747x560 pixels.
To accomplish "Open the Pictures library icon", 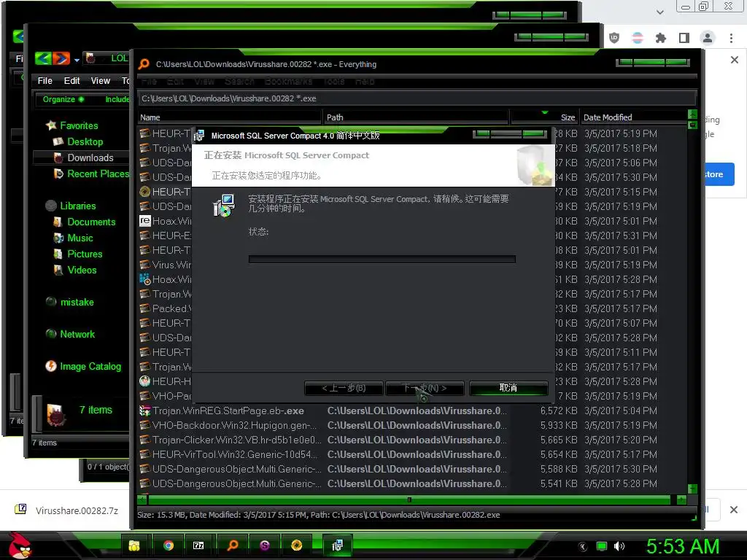I will (x=58, y=254).
